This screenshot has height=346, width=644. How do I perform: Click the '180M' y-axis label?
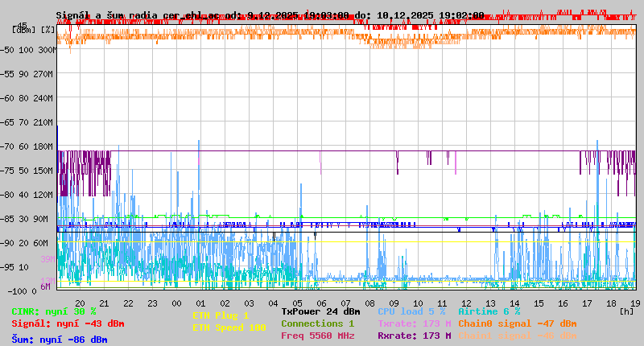coord(45,147)
